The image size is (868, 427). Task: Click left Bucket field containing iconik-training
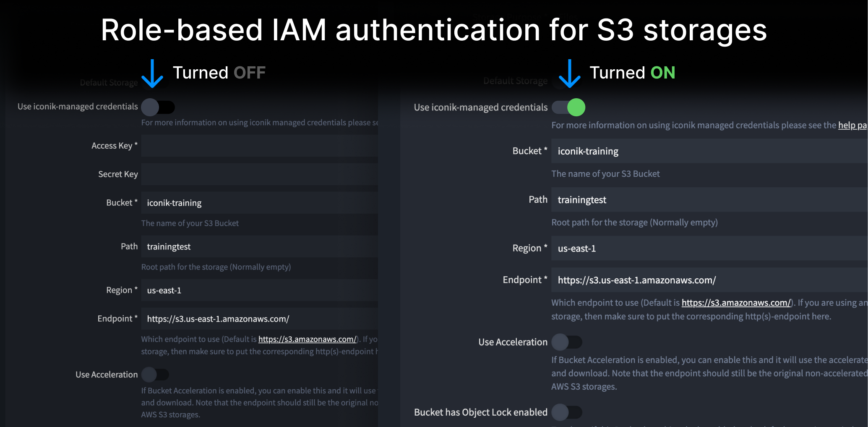click(x=259, y=203)
